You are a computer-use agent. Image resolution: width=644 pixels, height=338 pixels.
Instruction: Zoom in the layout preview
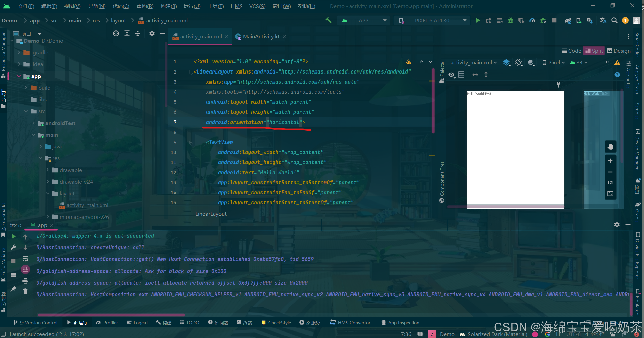pos(610,161)
